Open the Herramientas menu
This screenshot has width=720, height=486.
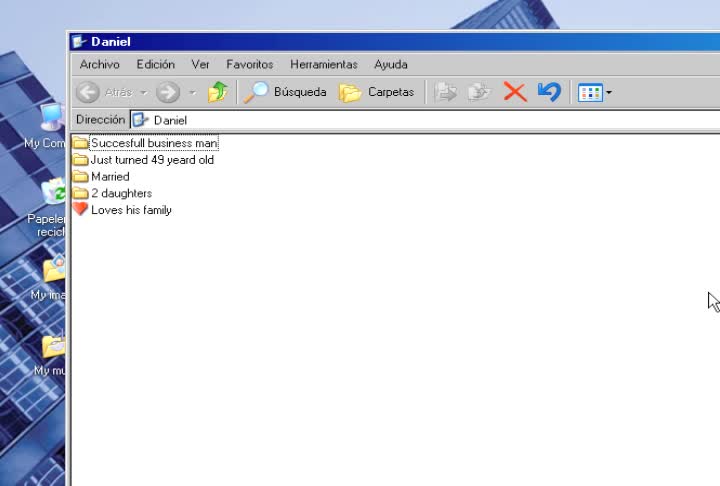324,64
